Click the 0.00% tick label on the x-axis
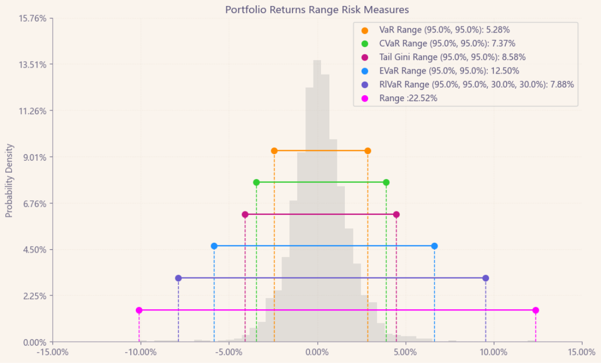This screenshot has height=364, width=601. (x=317, y=352)
